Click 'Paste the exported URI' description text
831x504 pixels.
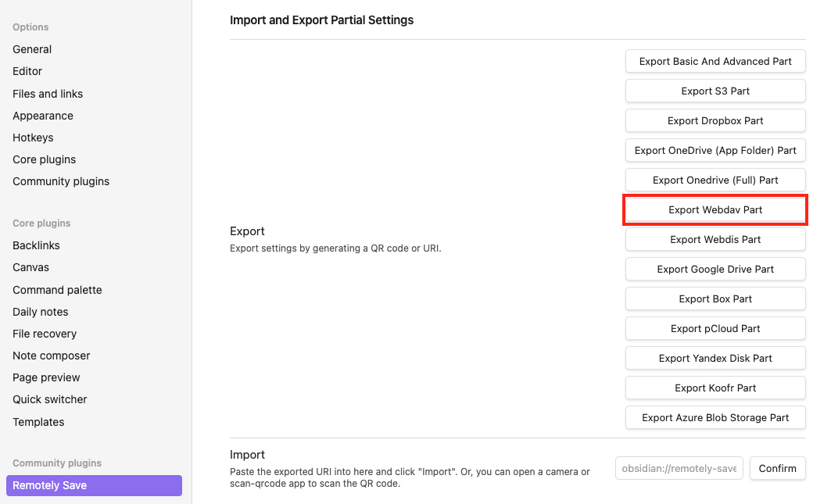point(410,477)
